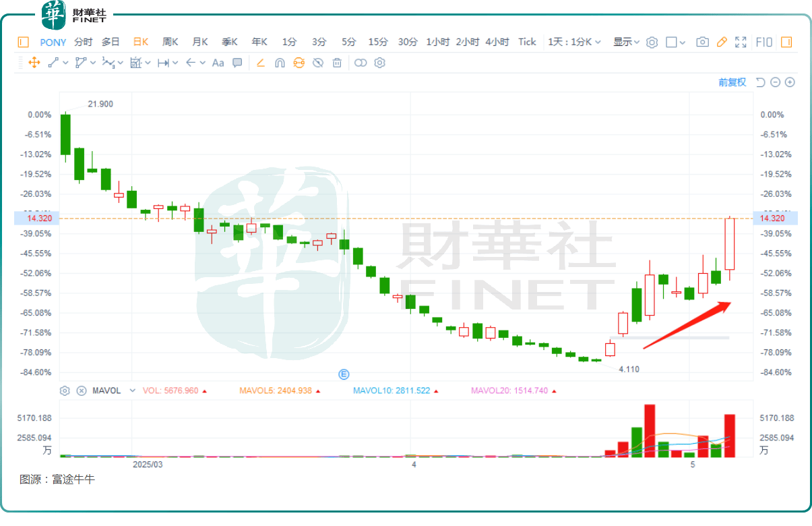Open drawing toolbar settings gear
Screen dimensions: 812x526
[x=379, y=63]
